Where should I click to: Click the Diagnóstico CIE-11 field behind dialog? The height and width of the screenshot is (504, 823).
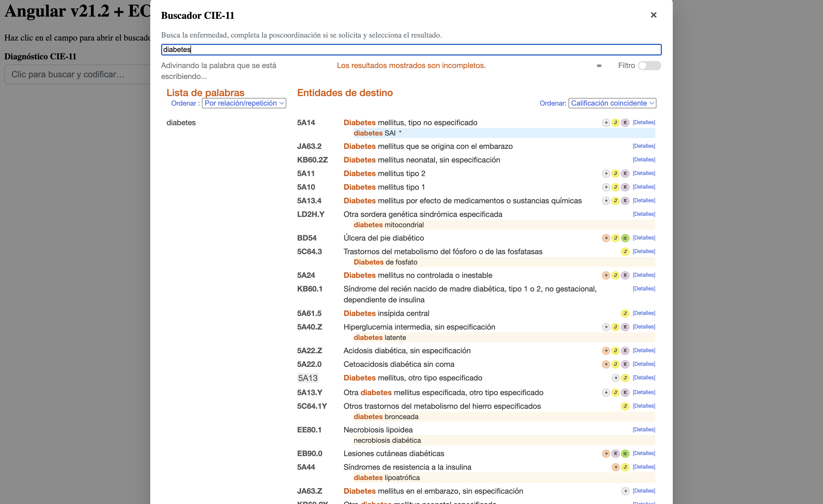(77, 74)
